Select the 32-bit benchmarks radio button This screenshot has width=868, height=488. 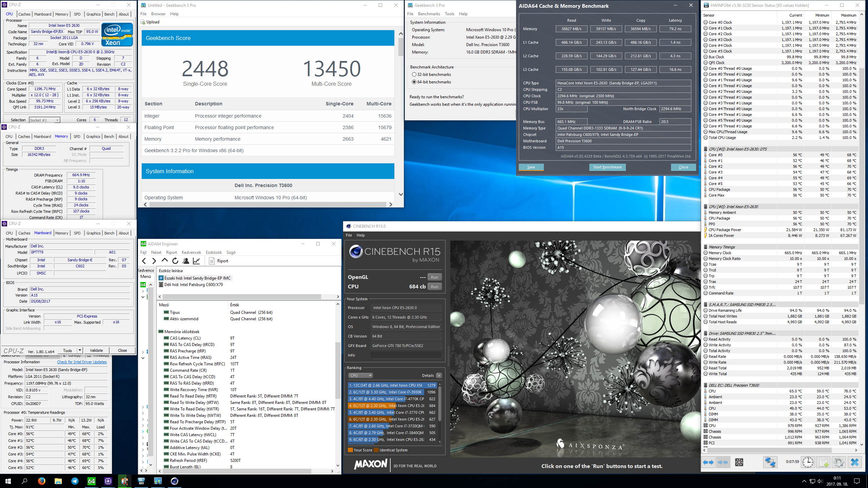click(415, 74)
